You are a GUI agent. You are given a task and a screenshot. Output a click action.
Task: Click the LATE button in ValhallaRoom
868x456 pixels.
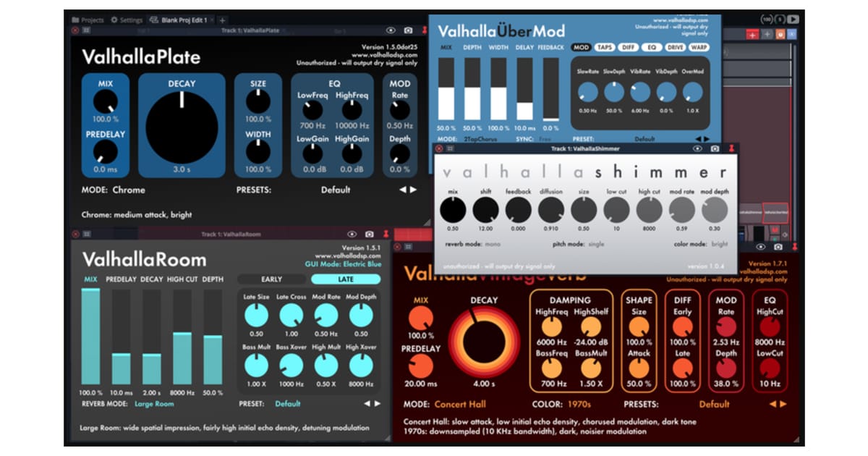tap(345, 279)
